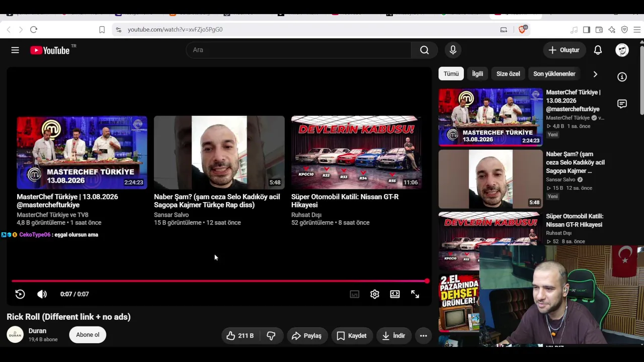Open the Naber Şam thumbnail in the sidebar list
The image size is (644, 362).
point(491,179)
